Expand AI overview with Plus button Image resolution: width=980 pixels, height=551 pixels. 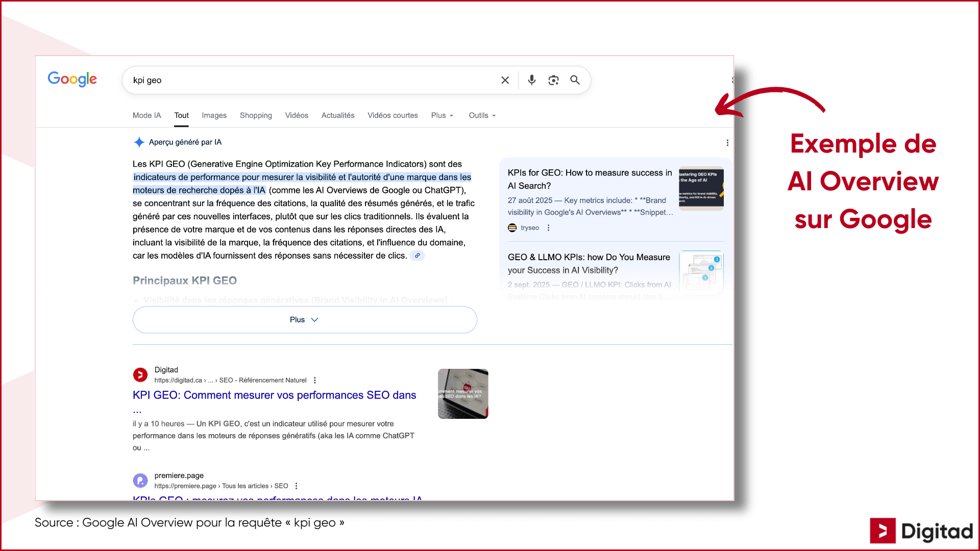tap(305, 320)
